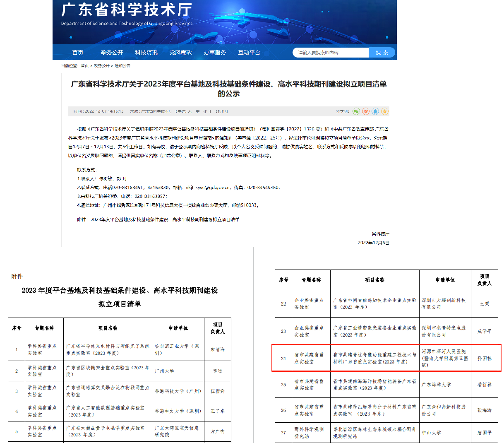
Task: Open the 政务公开 navigation item
Action: point(112,53)
